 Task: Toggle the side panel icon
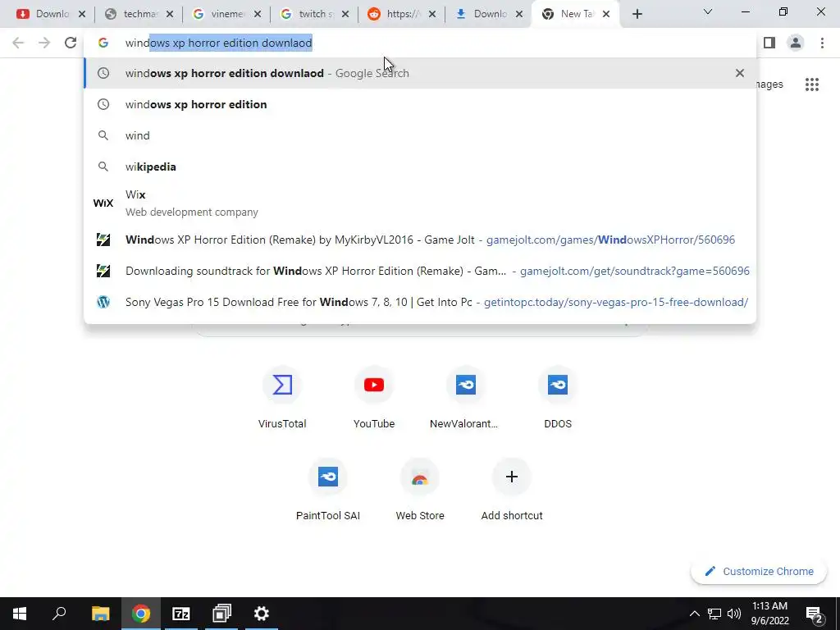pos(769,43)
